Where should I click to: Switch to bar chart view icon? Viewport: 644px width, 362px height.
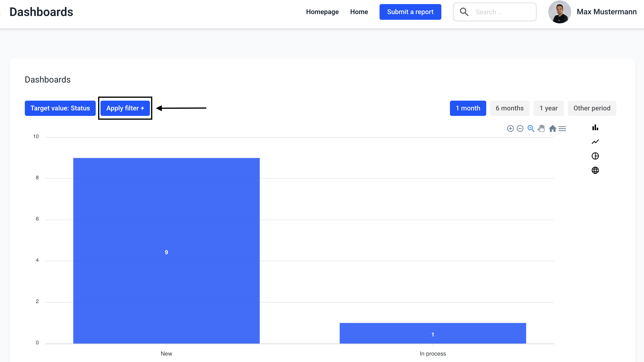(x=595, y=127)
